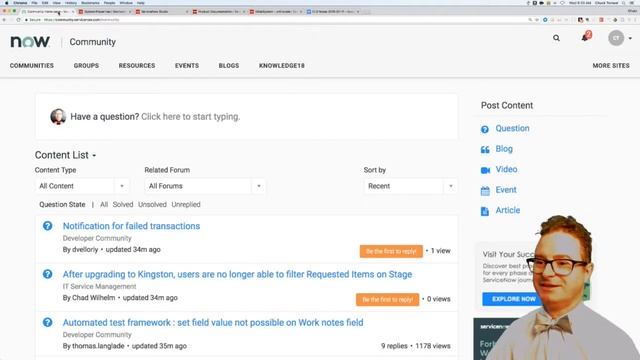Go to the ServiceNow 'now' logo home

(30, 42)
